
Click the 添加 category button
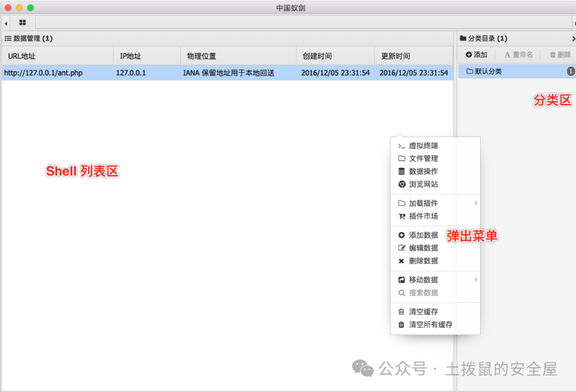tap(476, 55)
